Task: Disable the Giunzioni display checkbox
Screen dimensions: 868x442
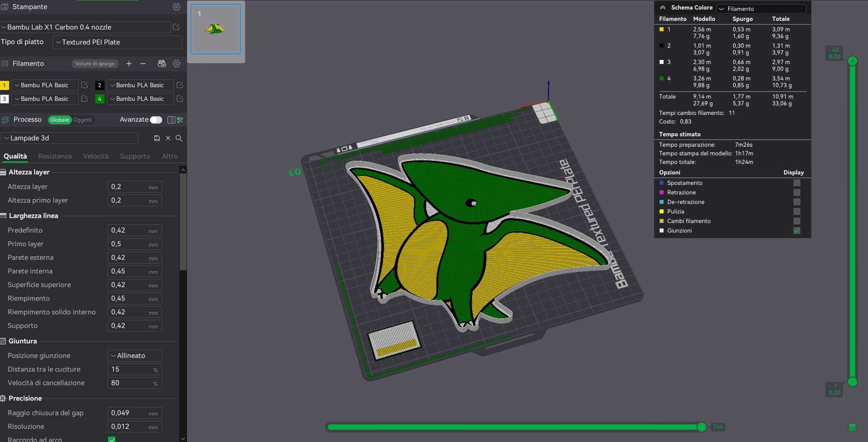Action: 797,230
